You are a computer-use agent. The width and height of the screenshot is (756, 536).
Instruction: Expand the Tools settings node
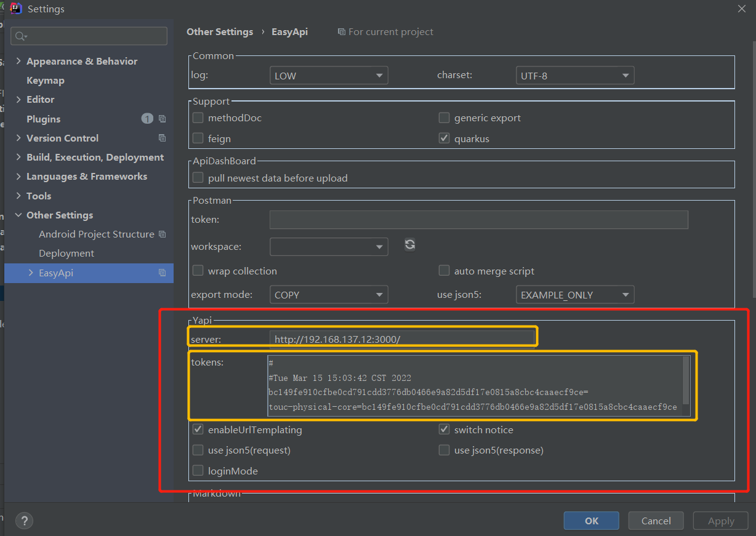pos(18,196)
